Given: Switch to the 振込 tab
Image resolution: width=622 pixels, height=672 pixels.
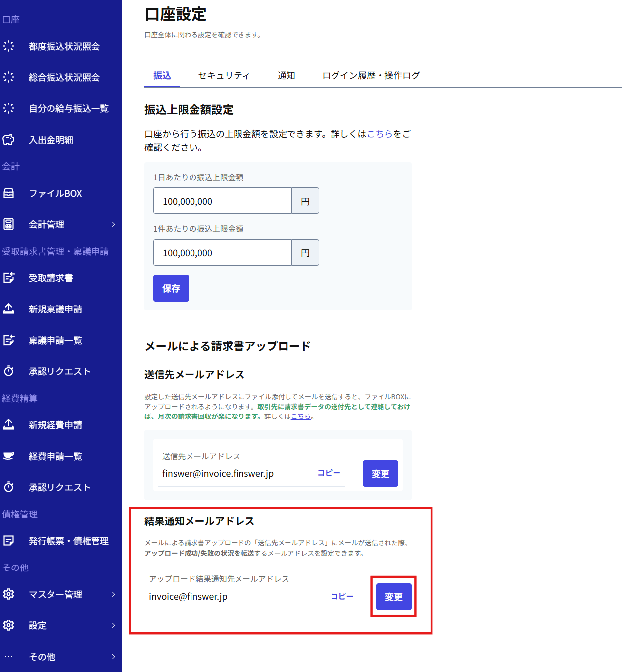Looking at the screenshot, I should tap(162, 75).
